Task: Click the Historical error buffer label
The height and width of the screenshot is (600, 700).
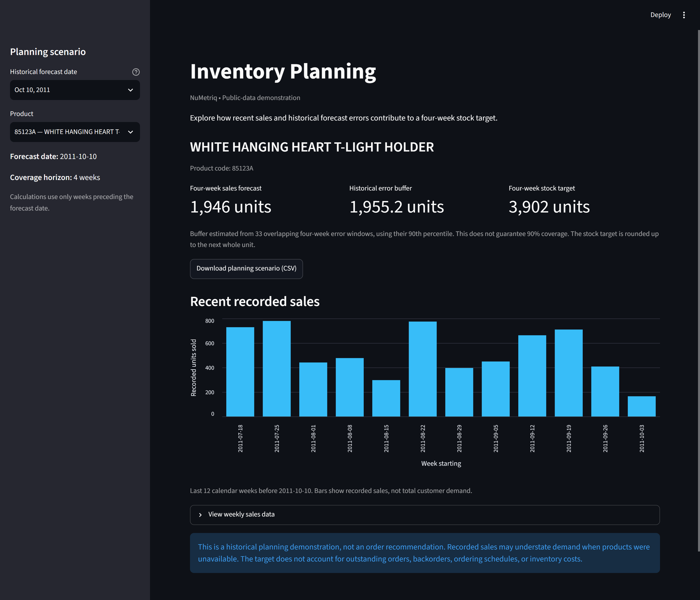Action: click(x=381, y=188)
